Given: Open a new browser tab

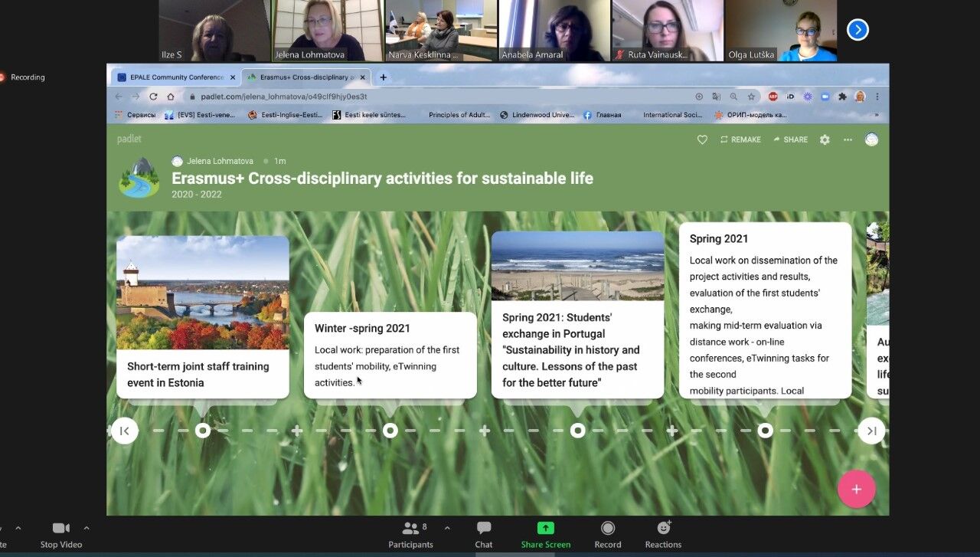Looking at the screenshot, I should tap(383, 77).
